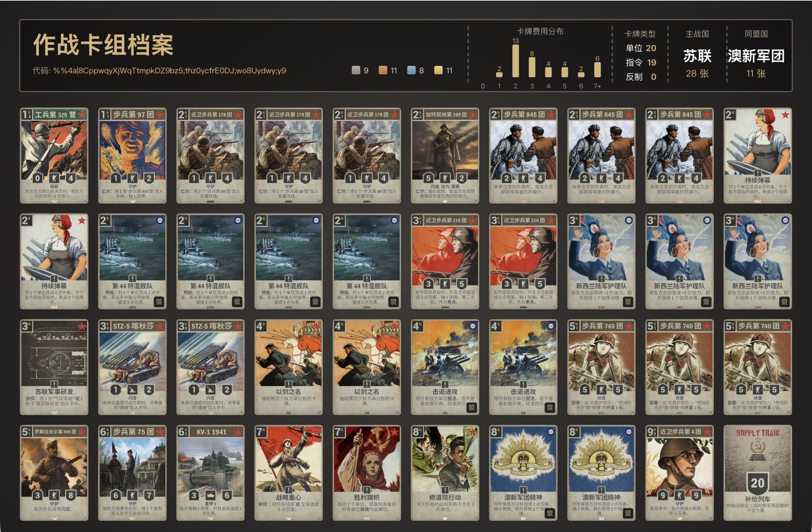Open the 近卫步兵第 4 团 card
Viewport: 812px width, 532px height.
pos(679,473)
